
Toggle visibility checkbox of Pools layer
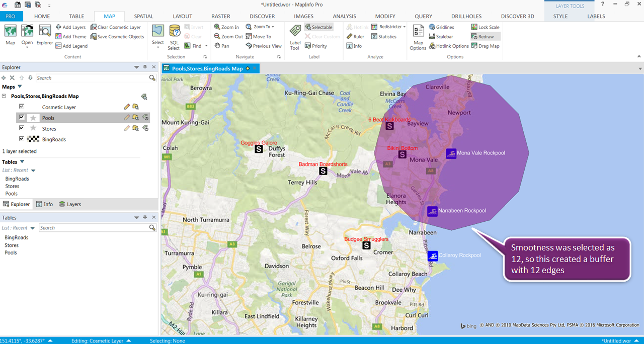coord(21,117)
